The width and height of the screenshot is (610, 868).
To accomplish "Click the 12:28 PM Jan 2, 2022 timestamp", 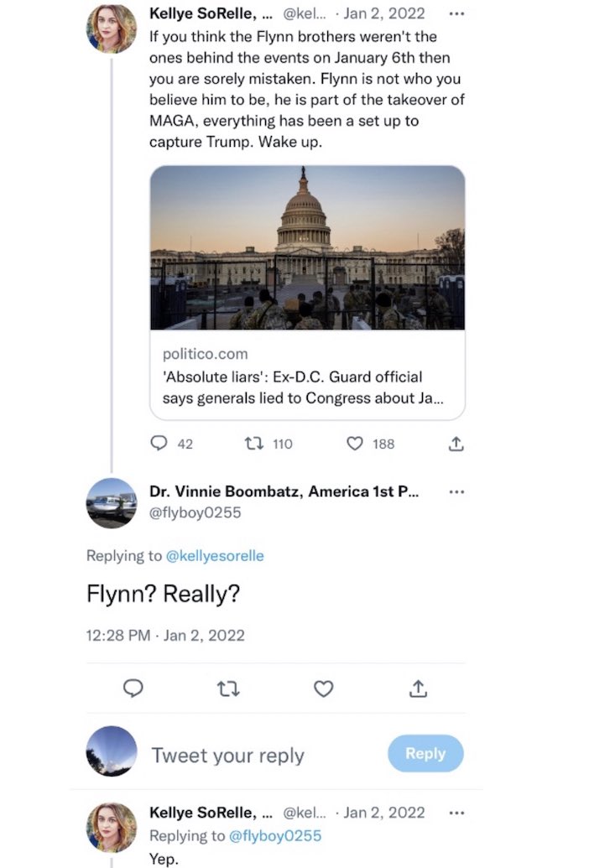I will click(x=165, y=635).
